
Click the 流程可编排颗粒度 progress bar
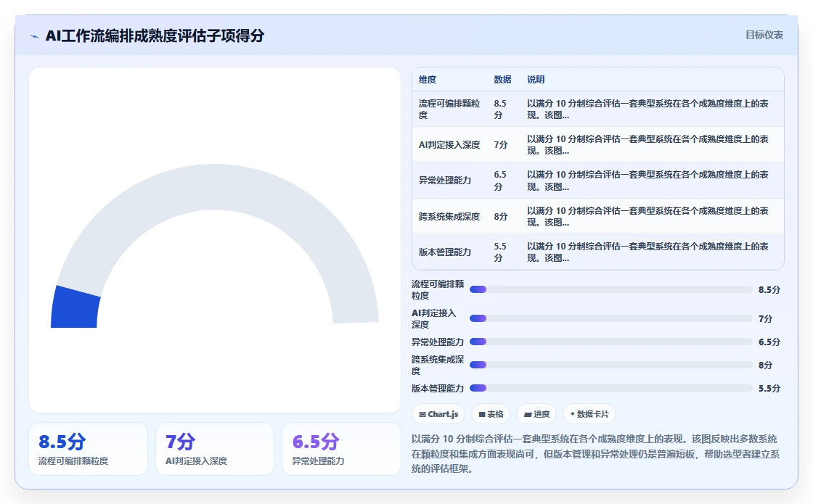click(610, 289)
